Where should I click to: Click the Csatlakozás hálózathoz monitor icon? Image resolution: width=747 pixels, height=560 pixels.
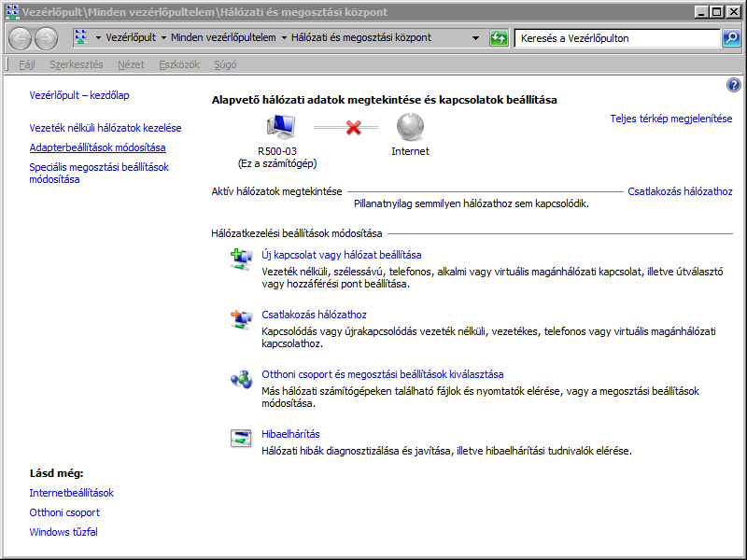[x=241, y=320]
